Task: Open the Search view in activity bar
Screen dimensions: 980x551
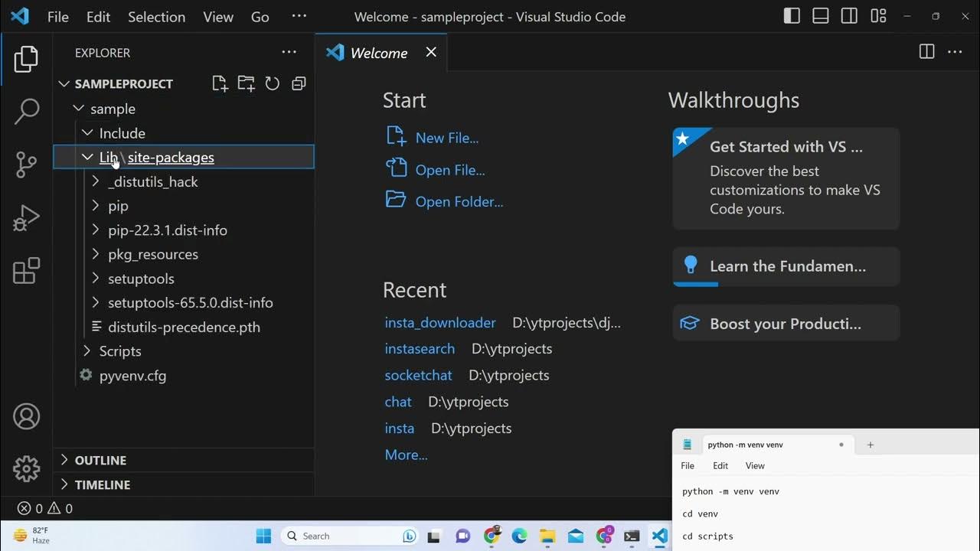Action: 26,112
